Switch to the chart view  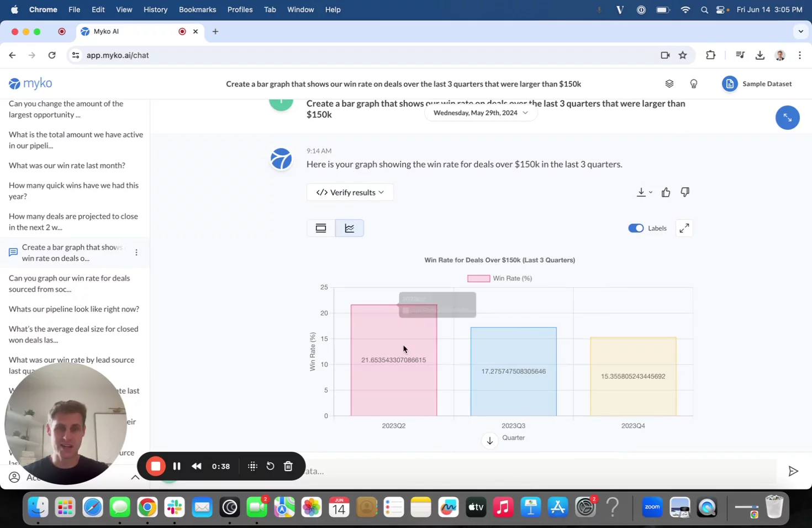point(350,228)
